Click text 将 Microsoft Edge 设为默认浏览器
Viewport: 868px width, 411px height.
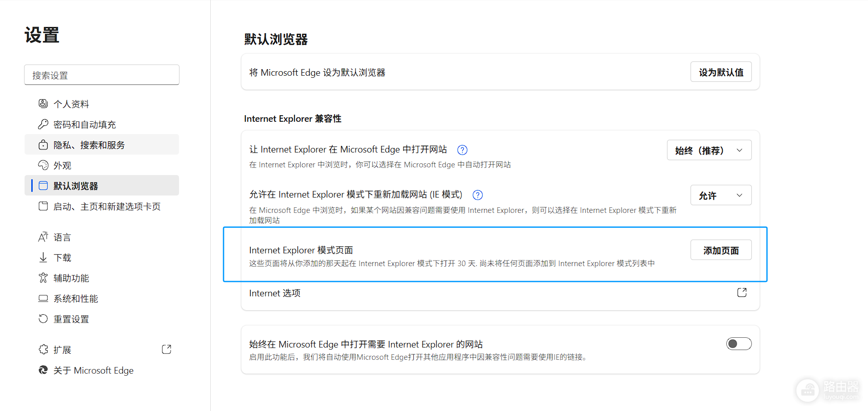pyautogui.click(x=317, y=73)
